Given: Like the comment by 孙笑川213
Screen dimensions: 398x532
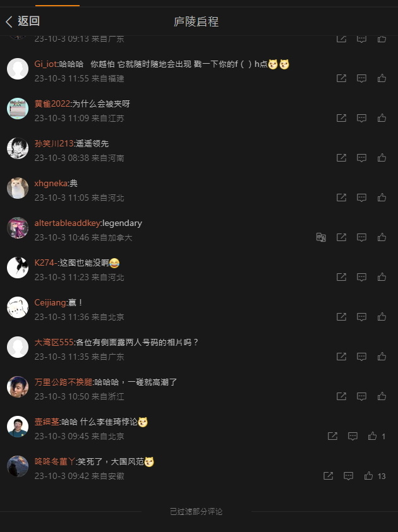Looking at the screenshot, I should 382,158.
